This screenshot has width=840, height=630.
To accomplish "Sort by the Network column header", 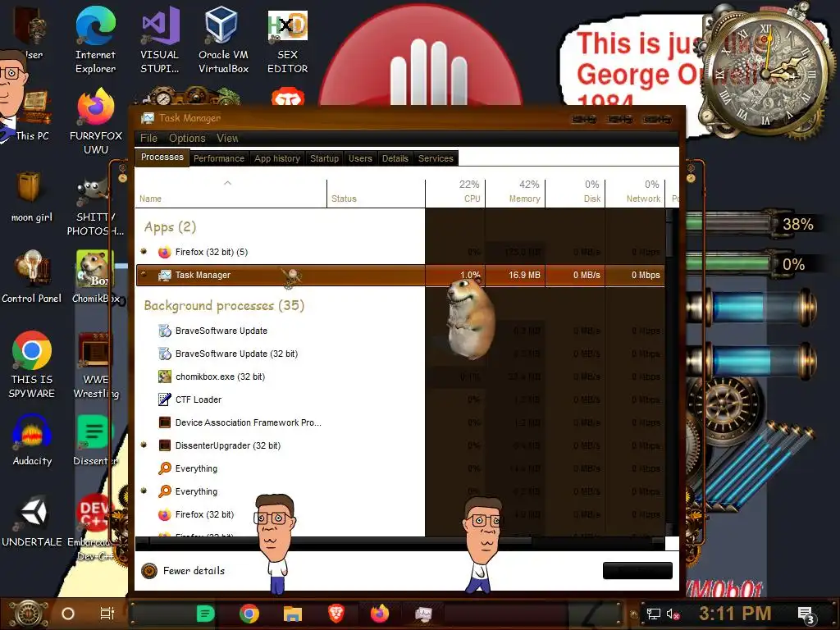I will tap(635, 193).
